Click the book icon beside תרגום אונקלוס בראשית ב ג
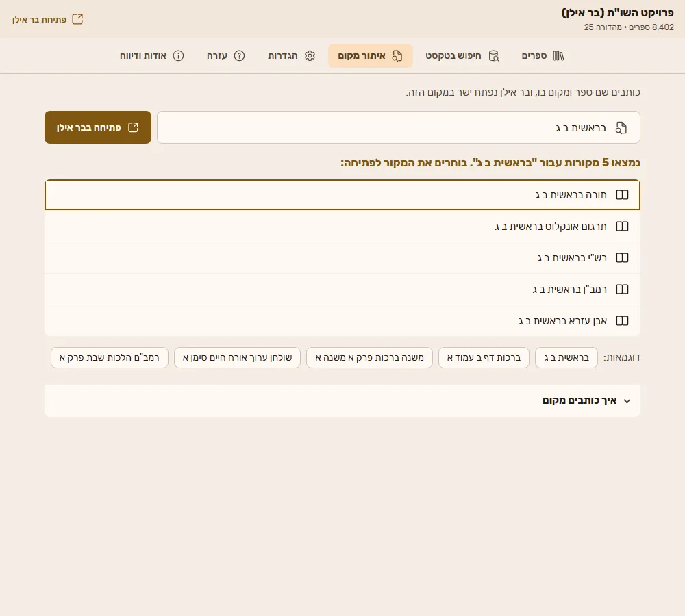This screenshot has height=616, width=685. tap(622, 226)
